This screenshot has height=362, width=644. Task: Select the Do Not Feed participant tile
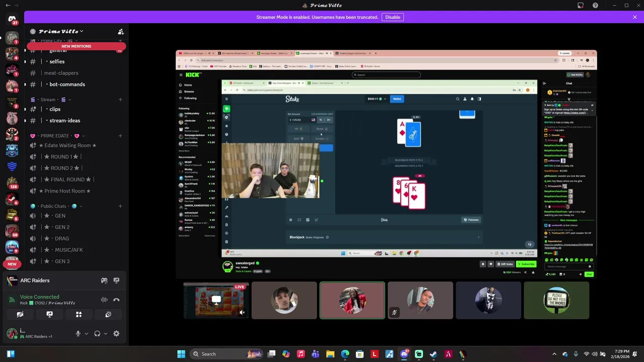point(556,301)
